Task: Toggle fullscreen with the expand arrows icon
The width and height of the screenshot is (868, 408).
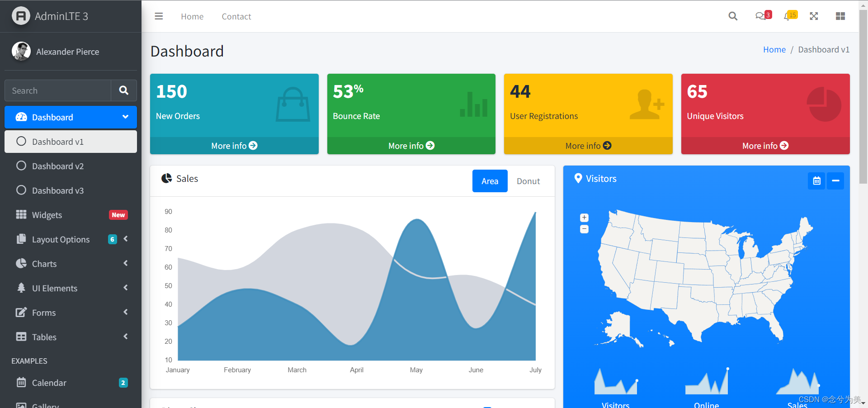Action: [x=814, y=16]
